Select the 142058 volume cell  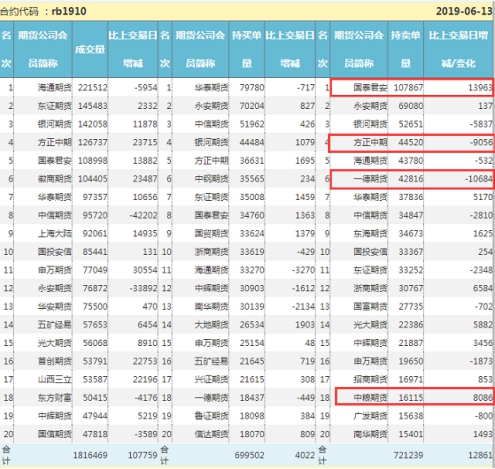[93, 124]
